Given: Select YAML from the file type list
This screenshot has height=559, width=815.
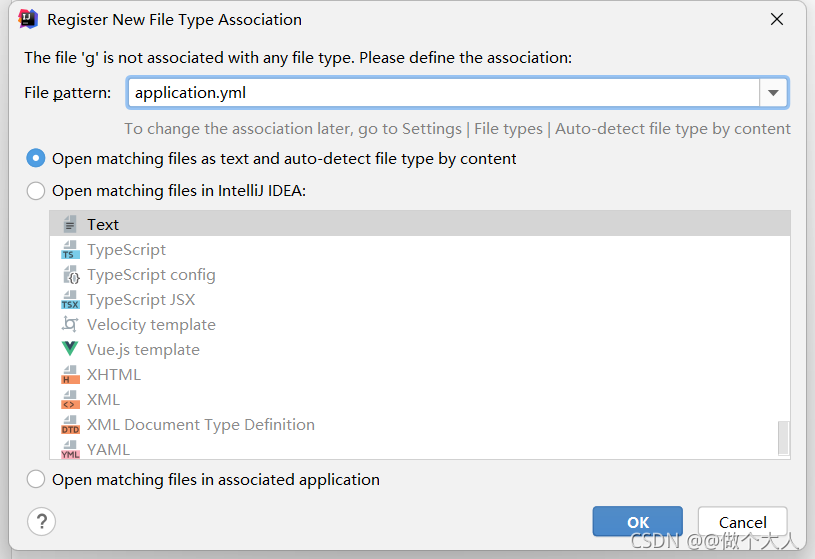Looking at the screenshot, I should click(108, 450).
